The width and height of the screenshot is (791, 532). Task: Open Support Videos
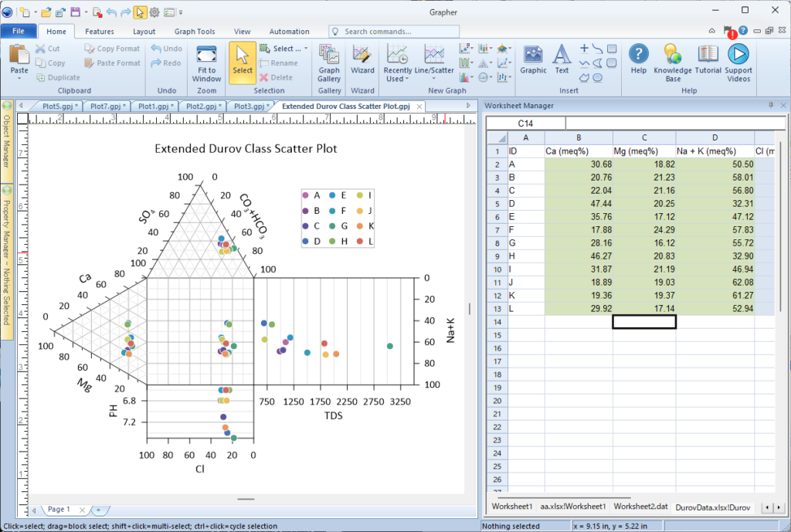[x=738, y=62]
